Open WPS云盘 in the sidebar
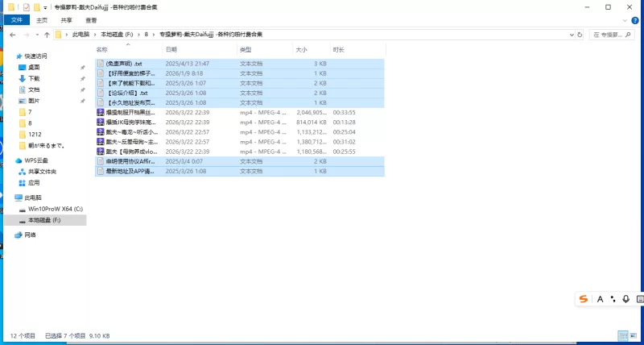Image resolution: width=644 pixels, height=345 pixels. point(37,160)
